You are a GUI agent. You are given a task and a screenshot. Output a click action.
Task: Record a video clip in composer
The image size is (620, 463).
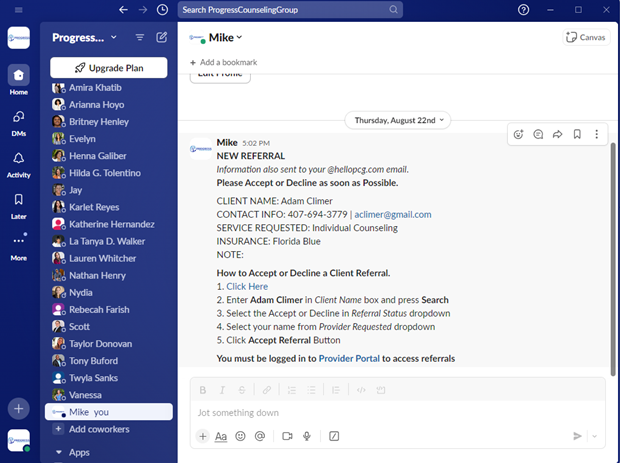[287, 436]
